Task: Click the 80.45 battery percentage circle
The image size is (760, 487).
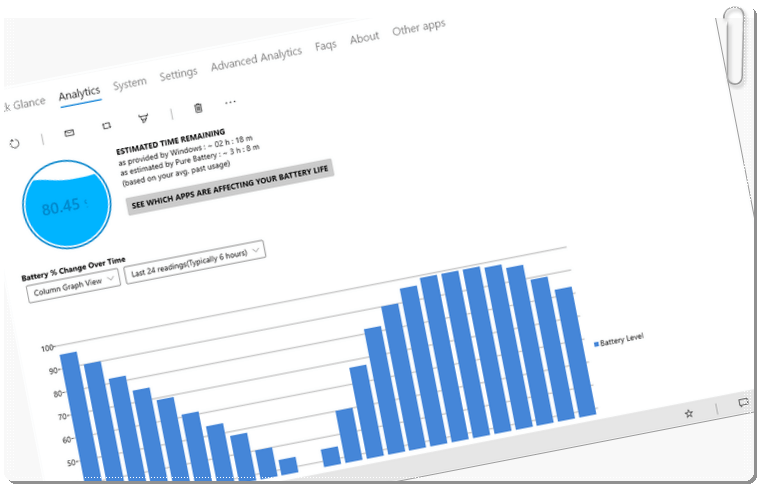Action: pyautogui.click(x=66, y=204)
